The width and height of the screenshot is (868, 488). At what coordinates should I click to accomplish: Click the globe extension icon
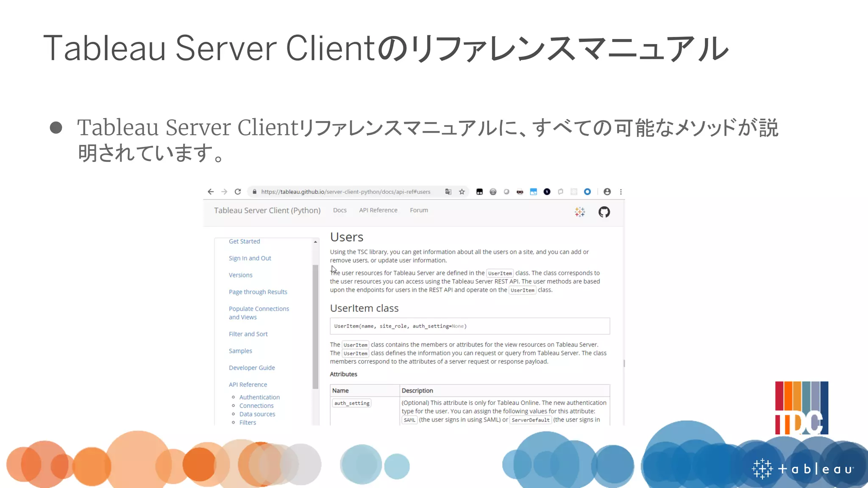(493, 192)
